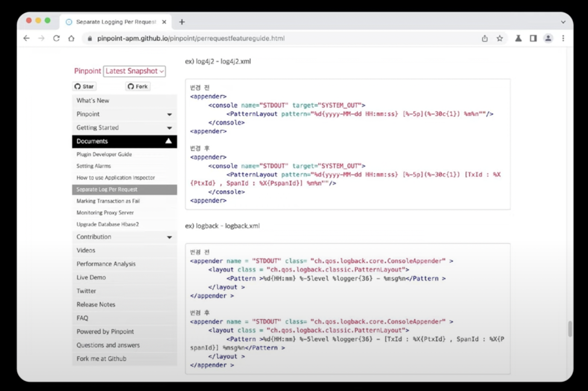This screenshot has width=588, height=391.
Task: Toggle the side panel icon
Action: (x=533, y=38)
